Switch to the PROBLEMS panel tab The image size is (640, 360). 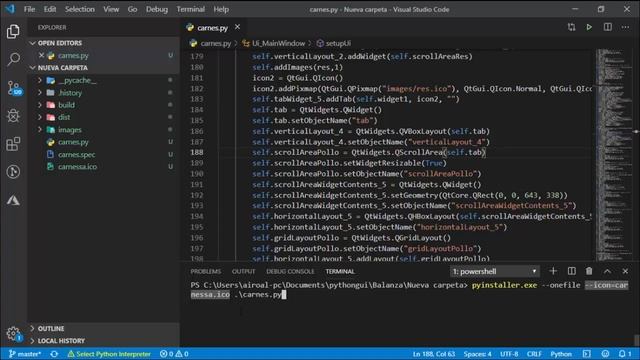[205, 271]
